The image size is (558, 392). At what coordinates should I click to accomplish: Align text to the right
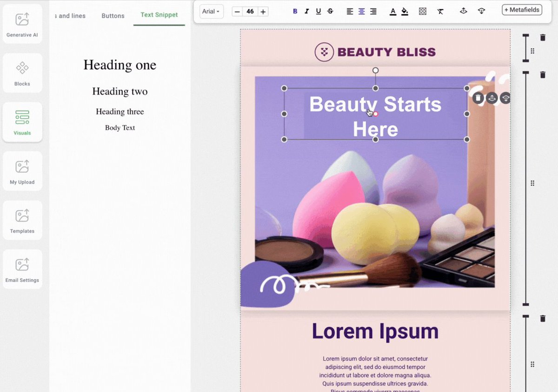pos(373,12)
